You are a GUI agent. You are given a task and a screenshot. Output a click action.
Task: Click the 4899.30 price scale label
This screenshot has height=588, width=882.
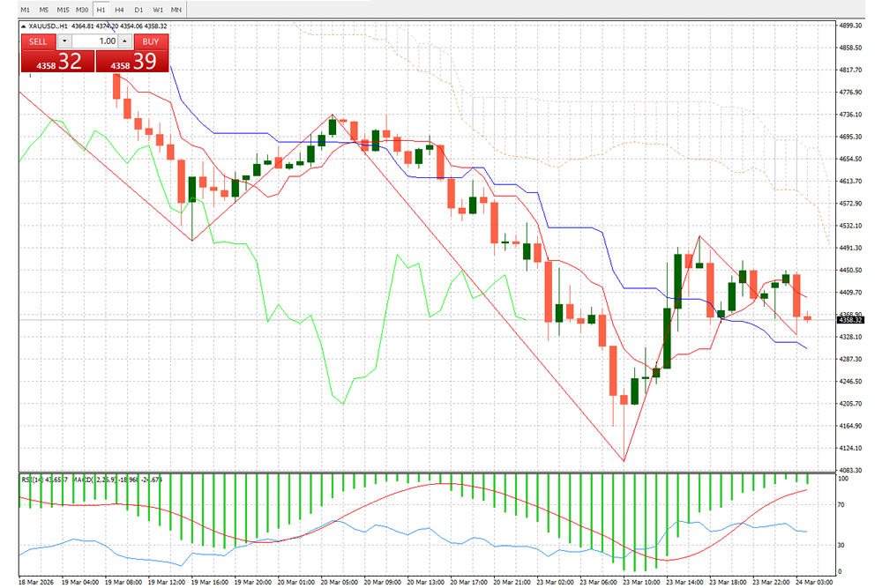tap(852, 26)
